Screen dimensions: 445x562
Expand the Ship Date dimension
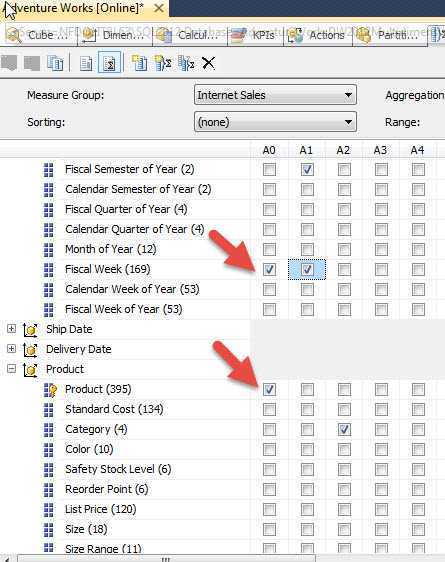pos(11,329)
